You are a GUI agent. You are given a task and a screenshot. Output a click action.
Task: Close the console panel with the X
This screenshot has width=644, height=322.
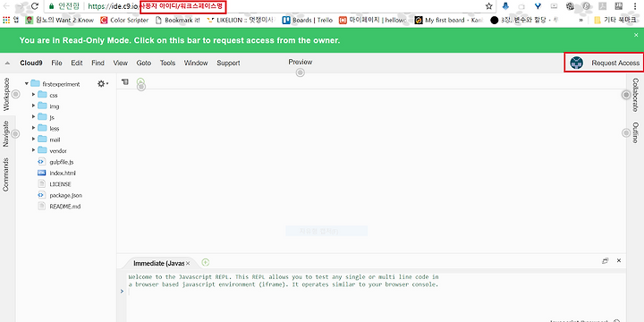tap(619, 261)
